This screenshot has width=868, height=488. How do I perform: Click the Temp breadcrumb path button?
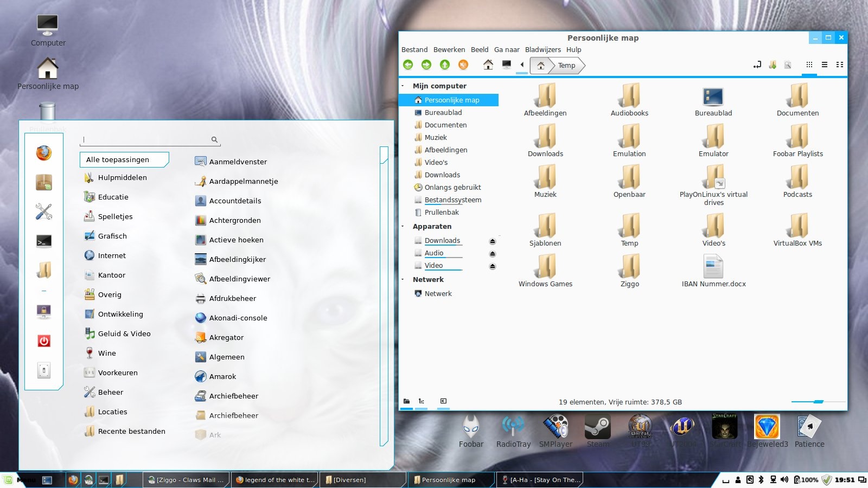tap(566, 66)
